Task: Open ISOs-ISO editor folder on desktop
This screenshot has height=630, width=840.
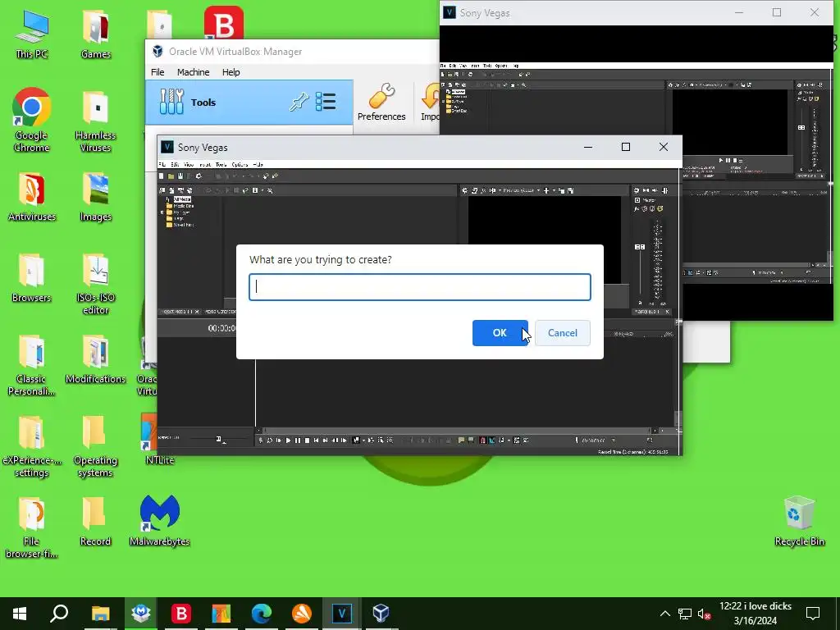Action: click(x=95, y=284)
